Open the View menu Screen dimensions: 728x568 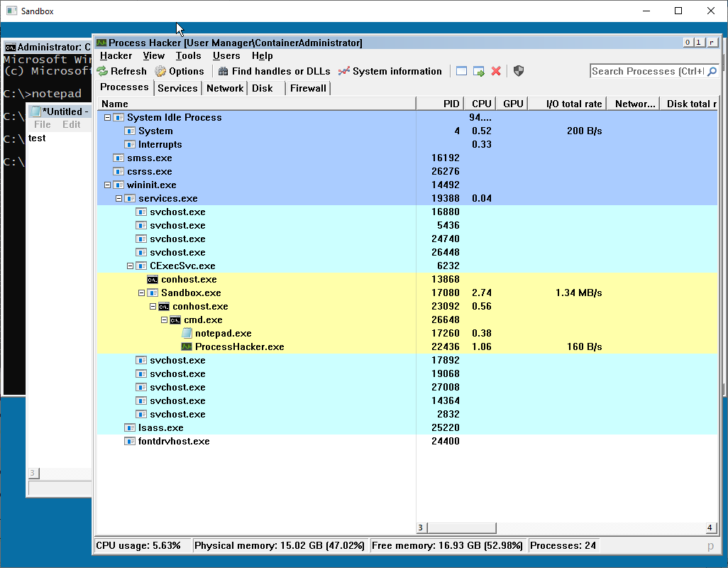(154, 55)
